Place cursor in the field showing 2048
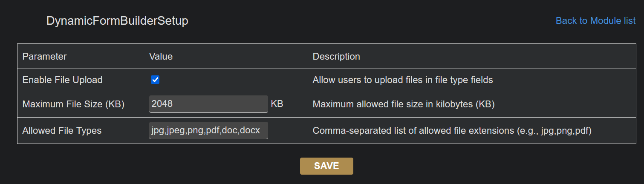Viewport: 644px width, 184px height. (208, 104)
